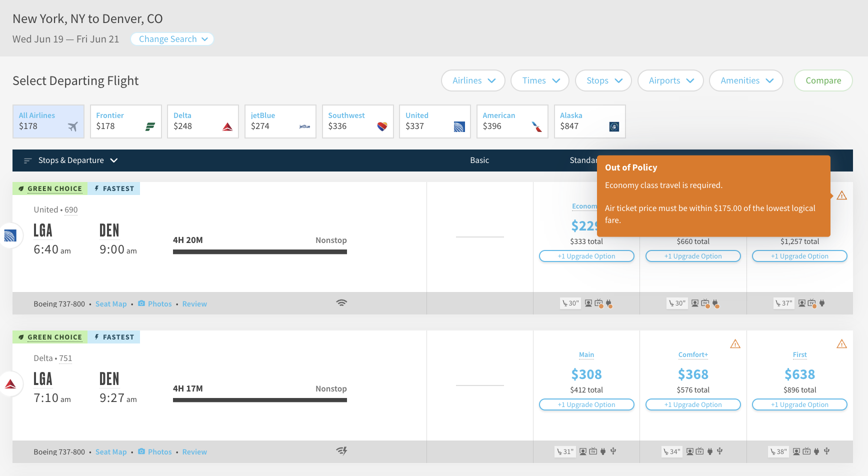868x476 pixels.
Task: Open Photos for Delta 751
Action: point(159,452)
